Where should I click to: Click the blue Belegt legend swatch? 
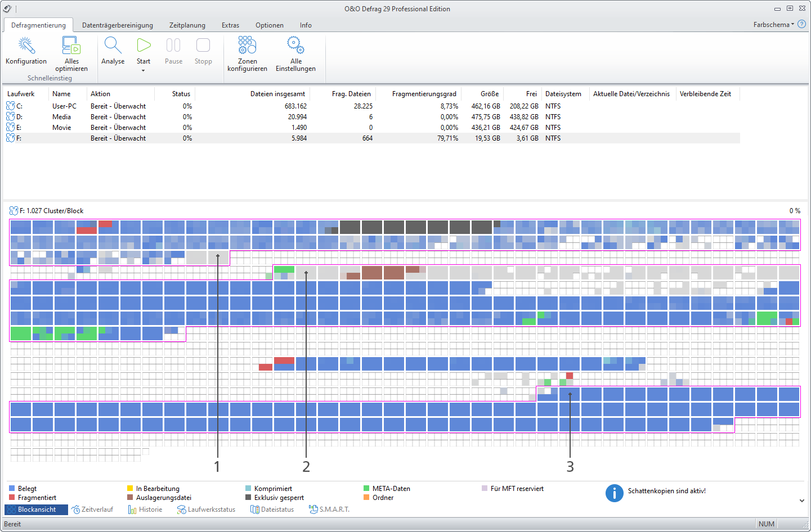(x=12, y=489)
